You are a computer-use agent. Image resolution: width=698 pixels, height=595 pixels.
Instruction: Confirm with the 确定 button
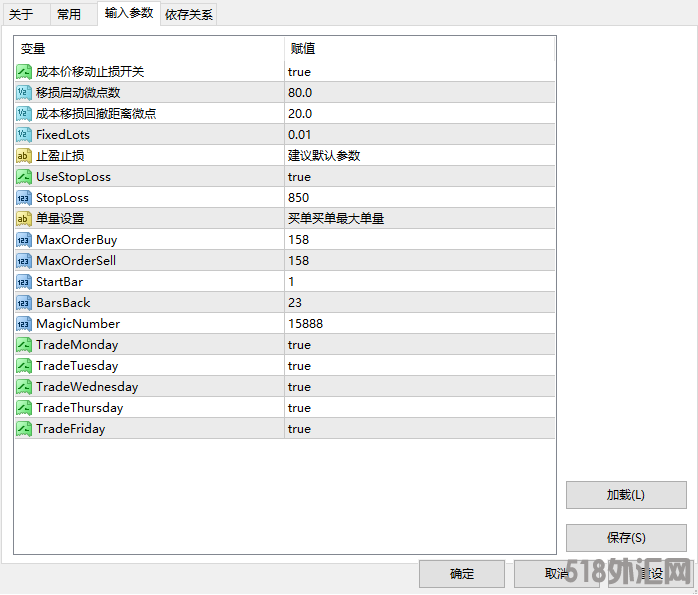pyautogui.click(x=462, y=574)
